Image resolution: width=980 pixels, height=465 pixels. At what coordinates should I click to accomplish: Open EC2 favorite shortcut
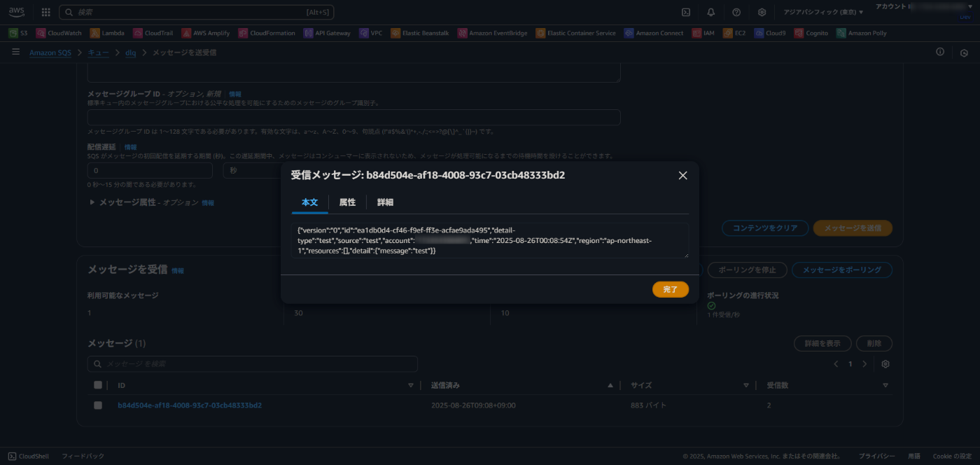(x=734, y=33)
